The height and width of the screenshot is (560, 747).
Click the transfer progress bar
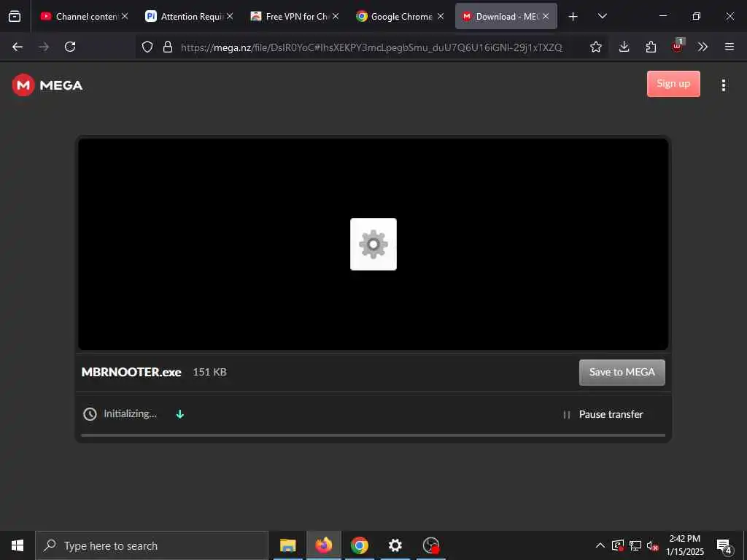click(373, 435)
